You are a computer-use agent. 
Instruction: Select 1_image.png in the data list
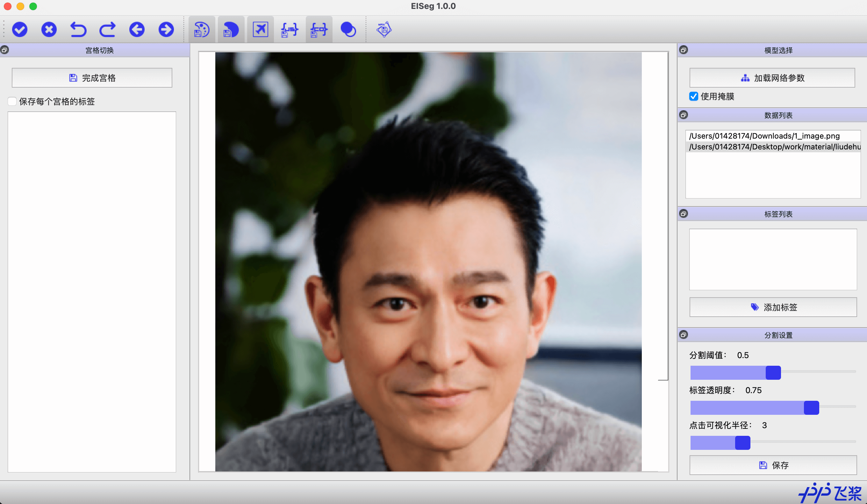[x=764, y=136]
